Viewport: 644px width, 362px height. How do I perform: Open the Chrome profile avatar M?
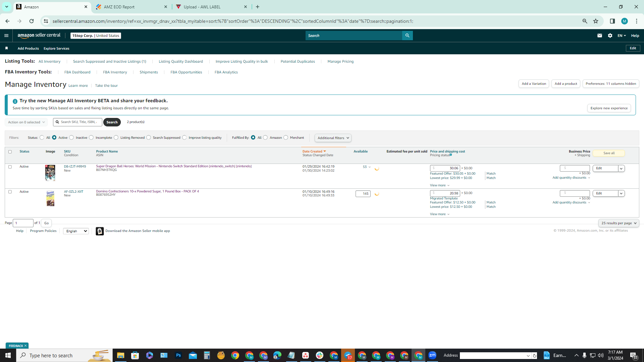[x=625, y=21]
